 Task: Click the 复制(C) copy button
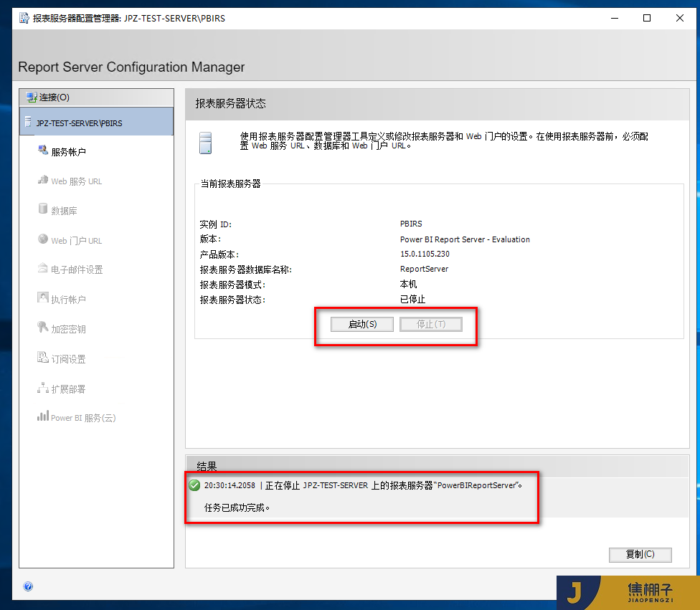tap(640, 555)
